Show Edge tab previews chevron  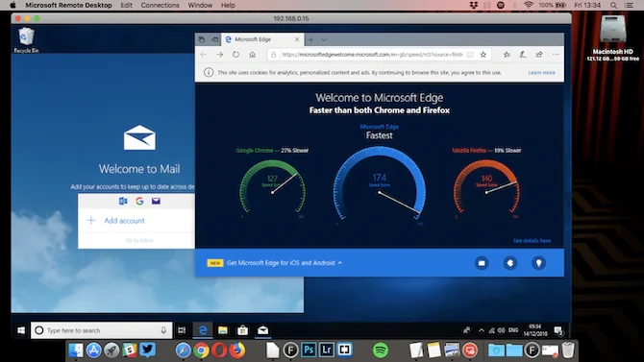(324, 39)
